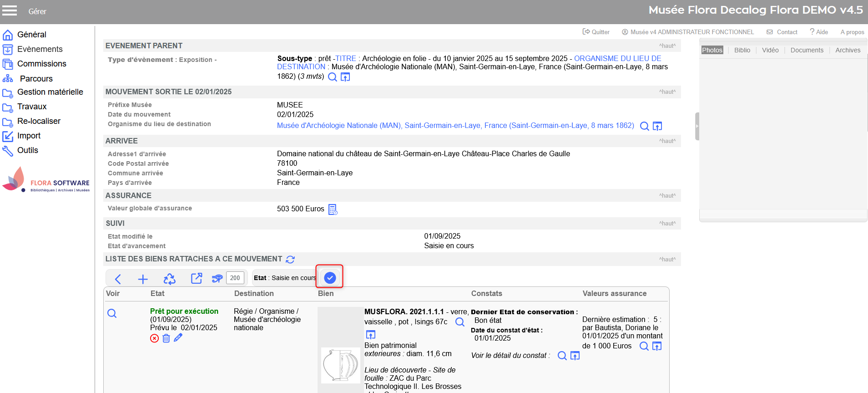Click the Quitter link
The image size is (868, 393).
click(596, 32)
